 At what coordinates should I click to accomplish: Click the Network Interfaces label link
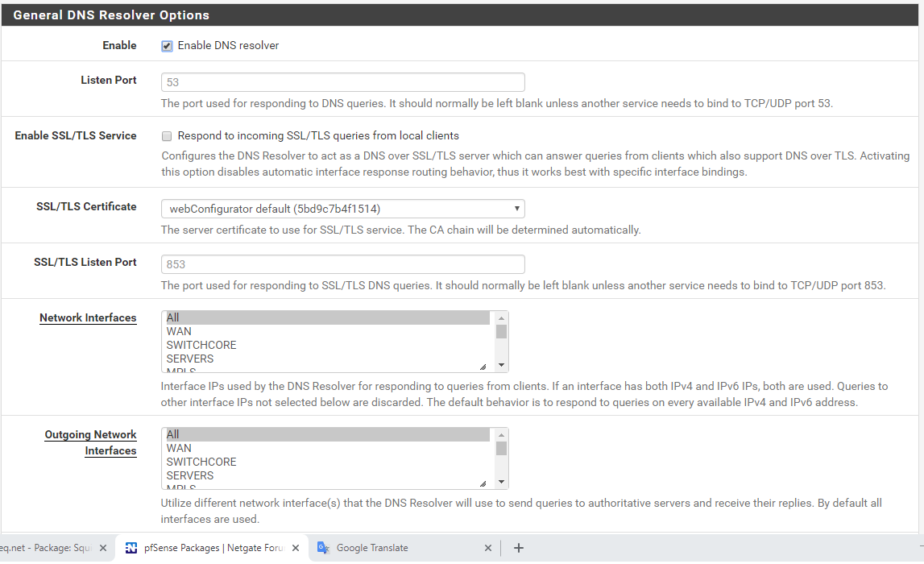pos(88,318)
